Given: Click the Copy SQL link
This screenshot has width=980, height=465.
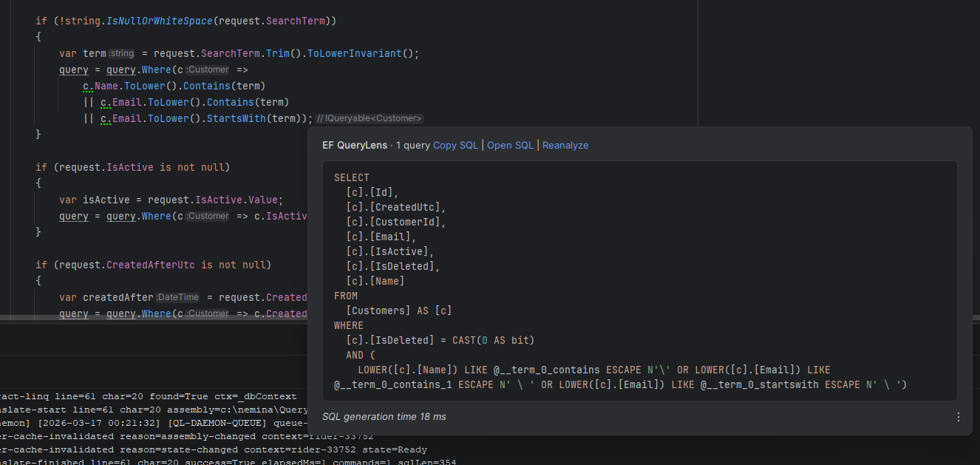Looking at the screenshot, I should [x=455, y=146].
